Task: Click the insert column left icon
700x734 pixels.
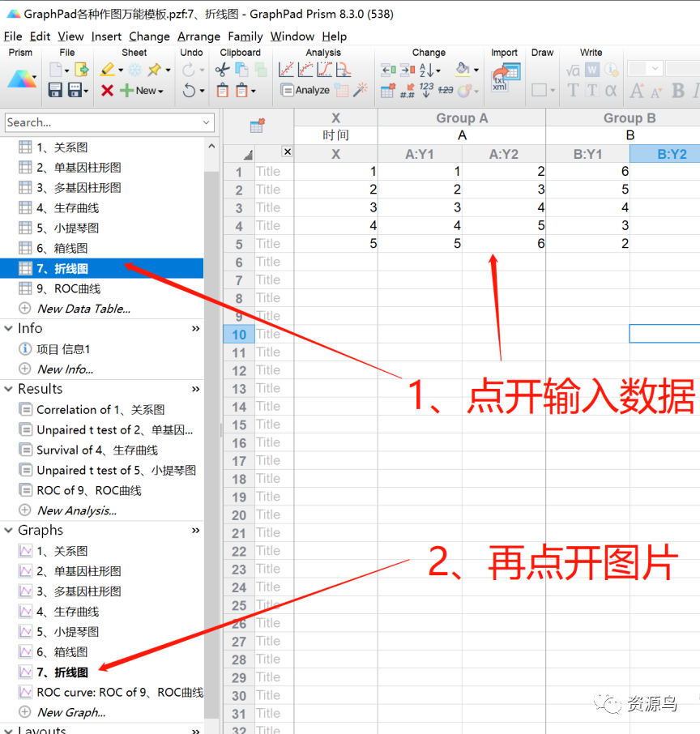Action: [x=388, y=70]
